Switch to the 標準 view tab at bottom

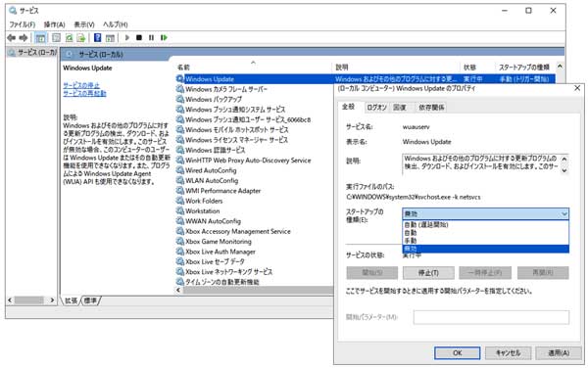(90, 300)
